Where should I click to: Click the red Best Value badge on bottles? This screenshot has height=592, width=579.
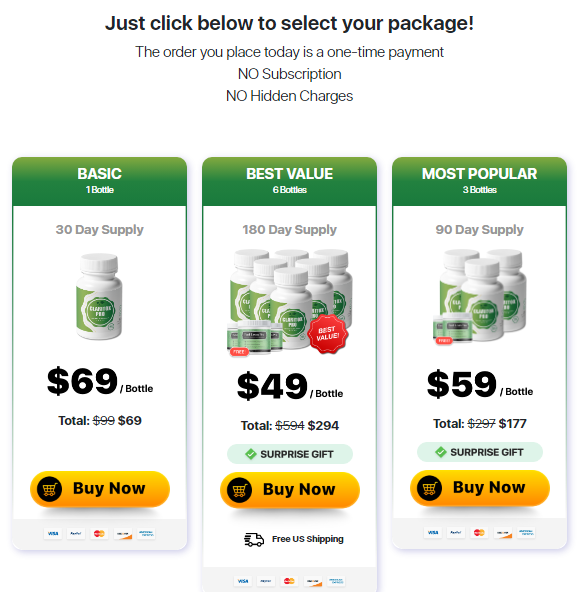pos(327,334)
